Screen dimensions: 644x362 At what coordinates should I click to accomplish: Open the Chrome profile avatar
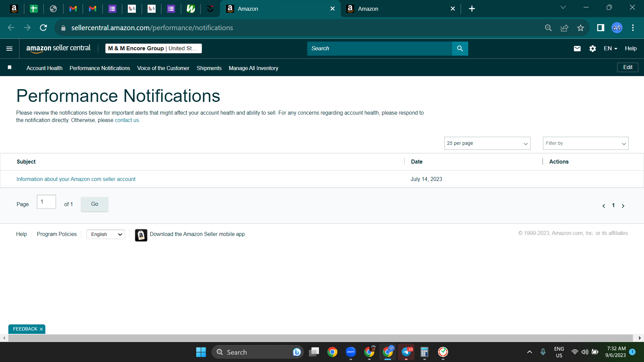(617, 28)
